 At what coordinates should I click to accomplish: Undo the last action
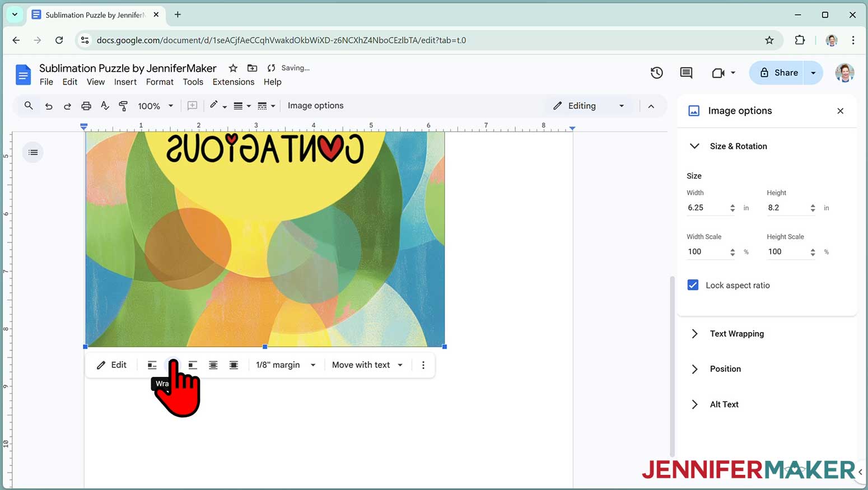[49, 106]
